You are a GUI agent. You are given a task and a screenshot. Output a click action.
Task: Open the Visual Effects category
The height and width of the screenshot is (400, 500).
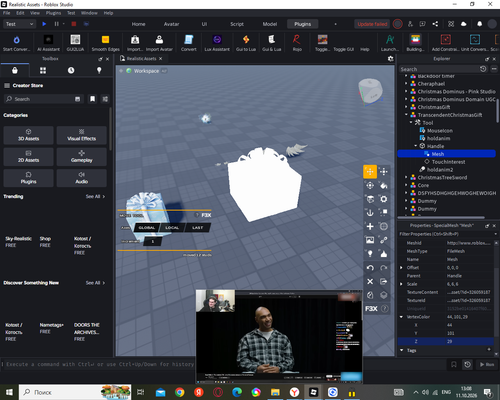[x=82, y=135]
